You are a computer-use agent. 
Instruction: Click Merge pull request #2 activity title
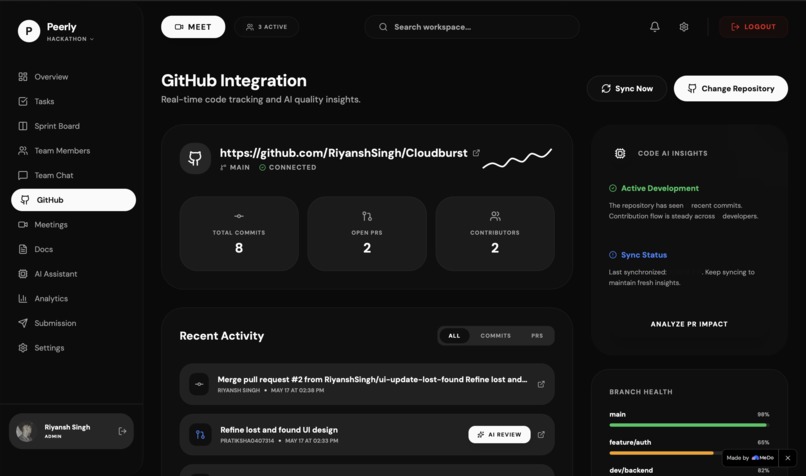click(372, 379)
